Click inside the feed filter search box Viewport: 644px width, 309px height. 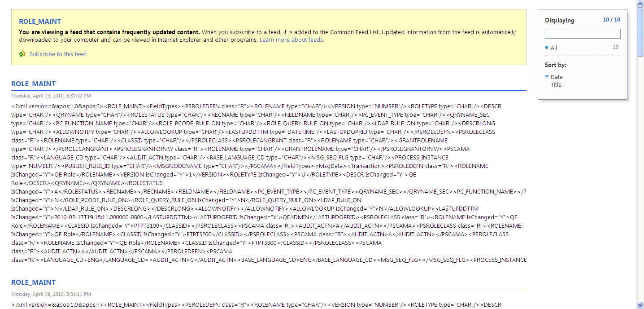point(582,33)
